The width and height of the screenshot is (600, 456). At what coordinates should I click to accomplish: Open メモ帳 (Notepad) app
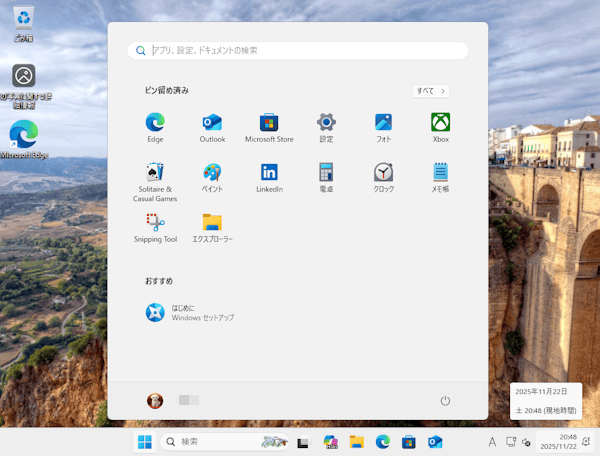pos(440,178)
